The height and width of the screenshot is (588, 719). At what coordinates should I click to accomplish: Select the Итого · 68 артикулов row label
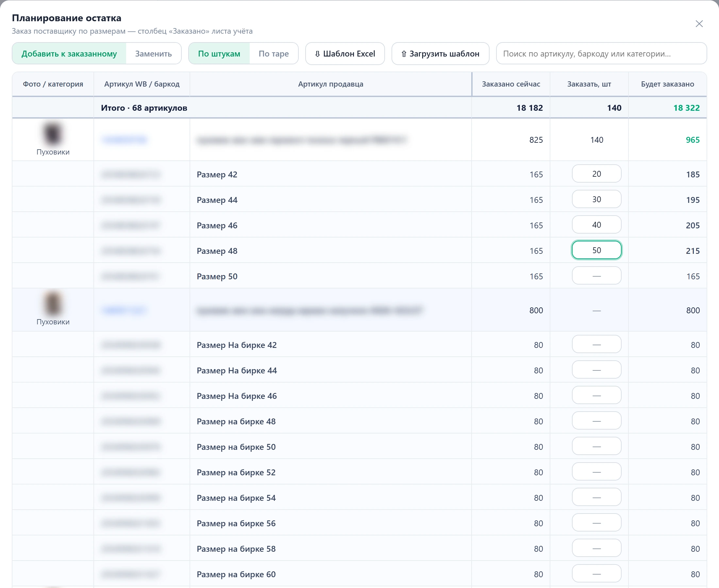144,108
